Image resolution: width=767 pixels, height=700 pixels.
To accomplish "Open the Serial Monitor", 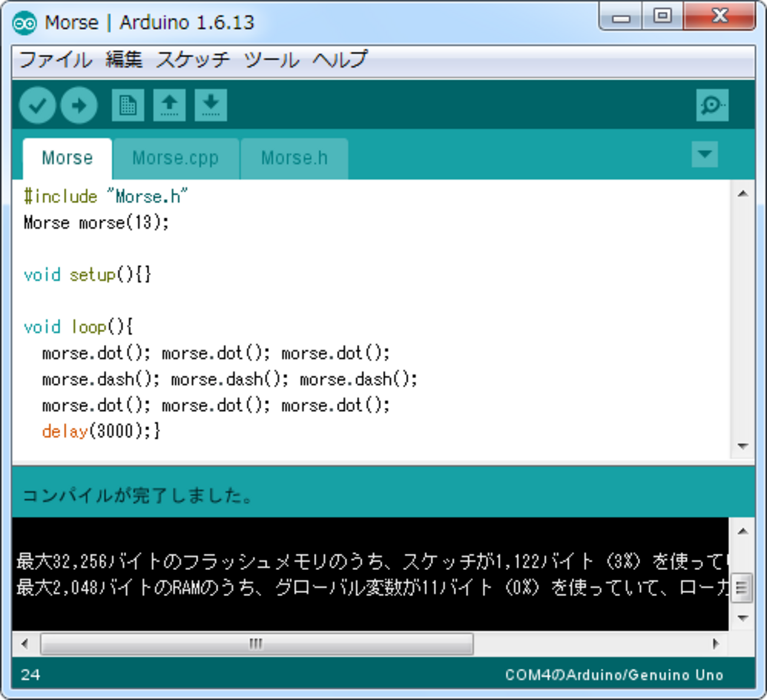I will (x=712, y=106).
